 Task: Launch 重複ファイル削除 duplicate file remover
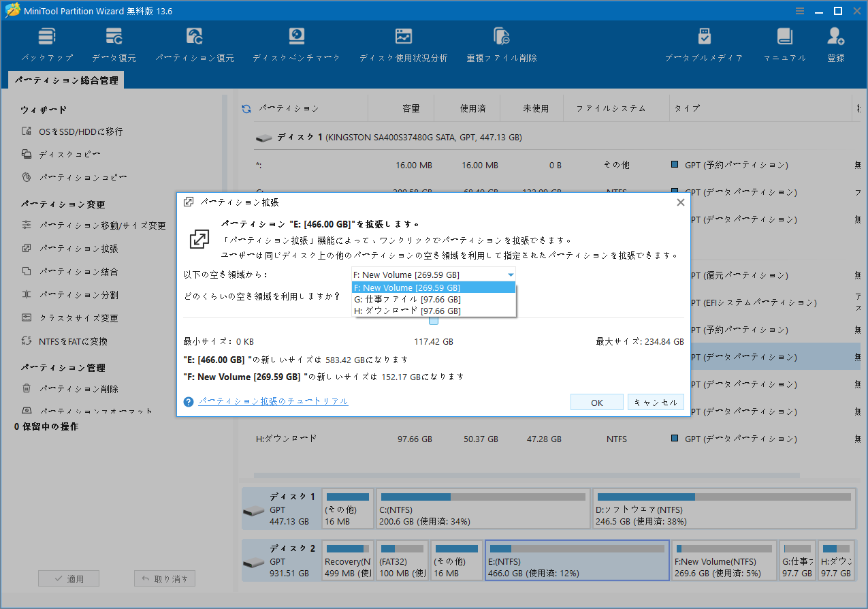point(501,42)
